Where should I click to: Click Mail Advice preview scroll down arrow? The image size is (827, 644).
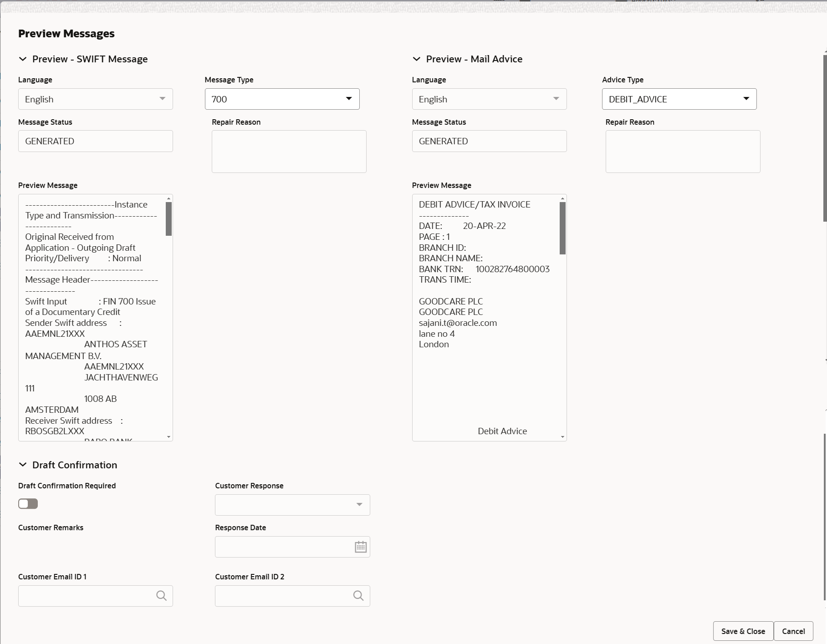pyautogui.click(x=562, y=437)
